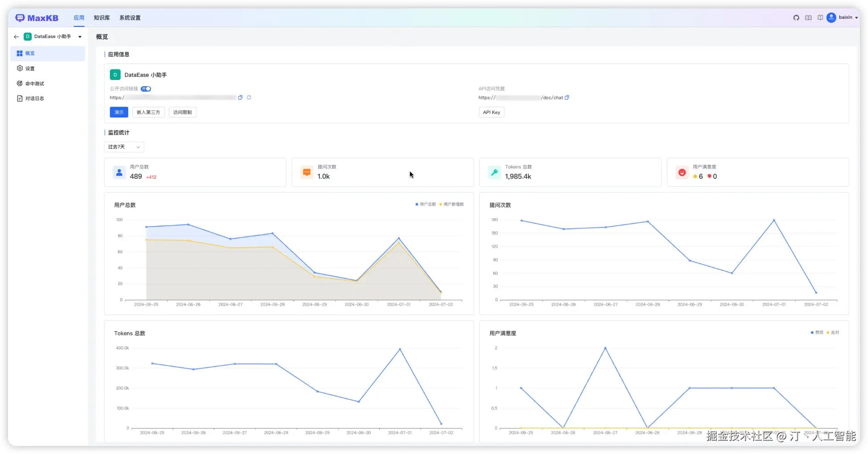Open the documentation book icon
Screen dimensions: 868x454
[x=808, y=18]
